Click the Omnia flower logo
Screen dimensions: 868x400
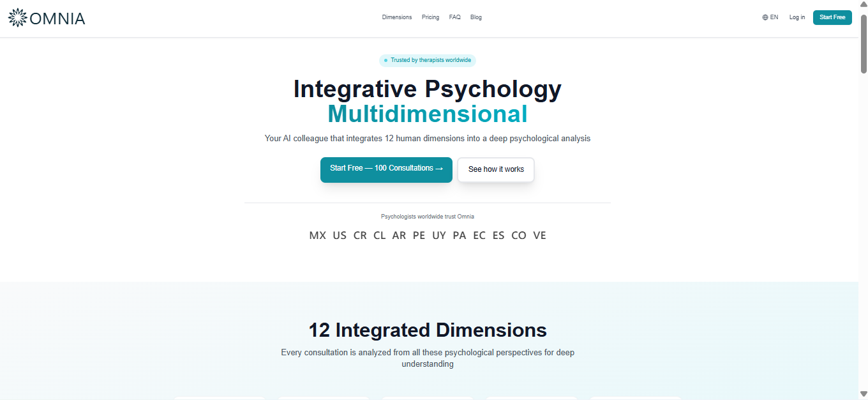click(x=18, y=18)
